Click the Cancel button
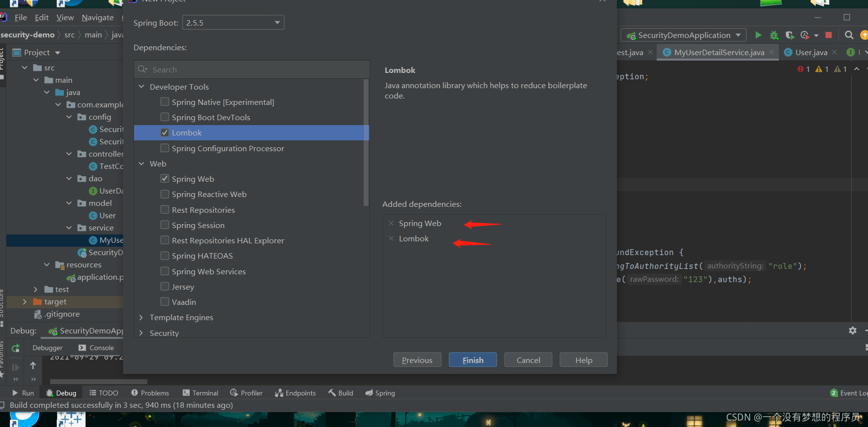Screen dimensions: 868x427 pyautogui.click(x=528, y=360)
